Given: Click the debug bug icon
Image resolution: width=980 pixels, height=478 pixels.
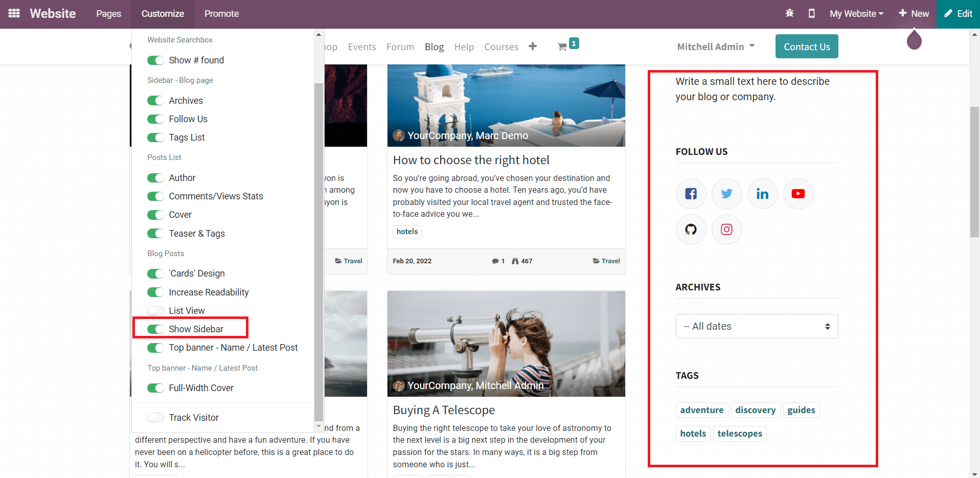Looking at the screenshot, I should 789,13.
